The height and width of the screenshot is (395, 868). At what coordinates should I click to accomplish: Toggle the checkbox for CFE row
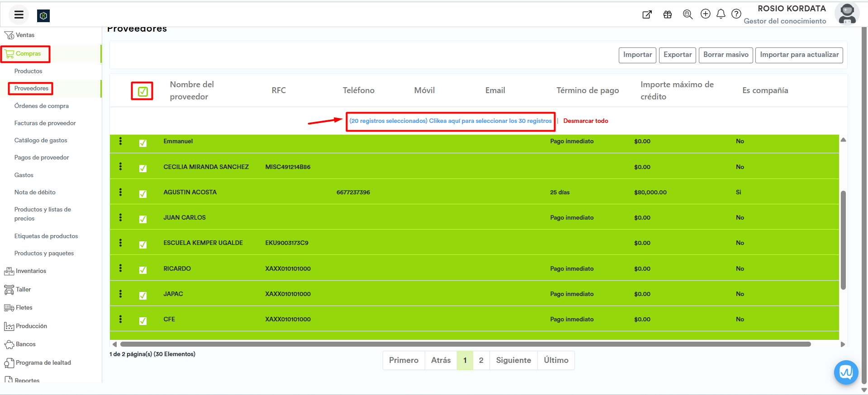pyautogui.click(x=143, y=321)
